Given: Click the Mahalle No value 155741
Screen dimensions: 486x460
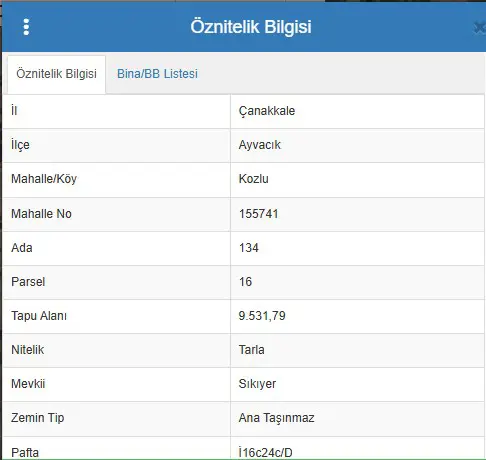Looking at the screenshot, I should coord(258,214).
